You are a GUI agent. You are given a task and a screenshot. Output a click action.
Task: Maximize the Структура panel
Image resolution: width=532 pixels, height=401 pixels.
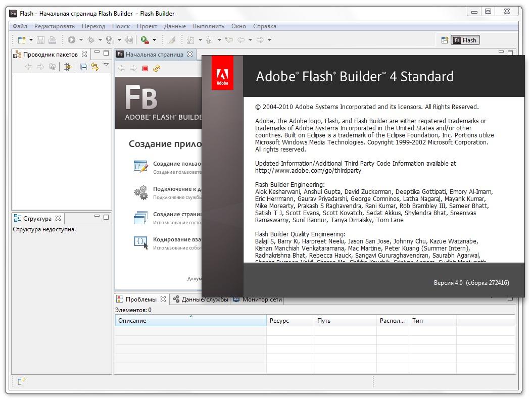[x=106, y=217]
